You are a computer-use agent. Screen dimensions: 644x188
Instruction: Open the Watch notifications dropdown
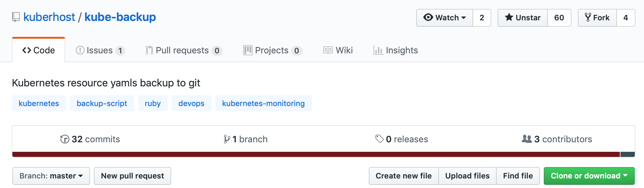click(x=444, y=18)
